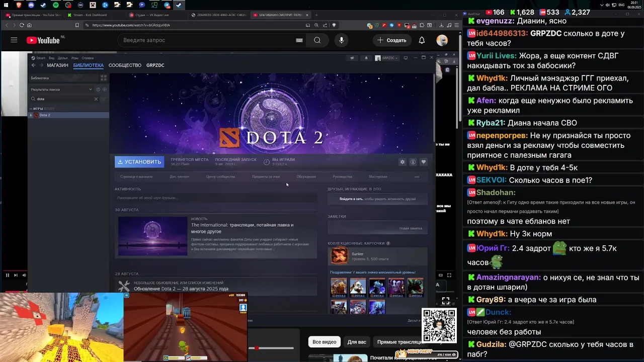644x362 pixels.
Task: Switch to the VK Видео Live tab
Action: [x=153, y=15]
